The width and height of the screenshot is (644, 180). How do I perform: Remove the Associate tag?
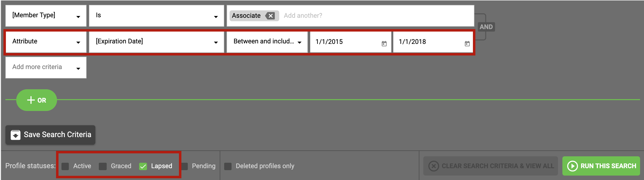point(270,16)
